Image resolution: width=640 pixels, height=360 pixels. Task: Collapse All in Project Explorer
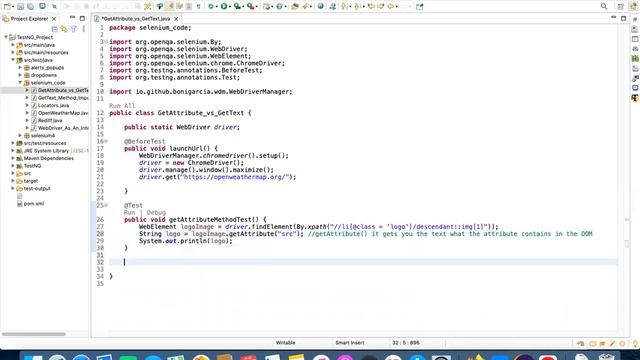pos(55,29)
